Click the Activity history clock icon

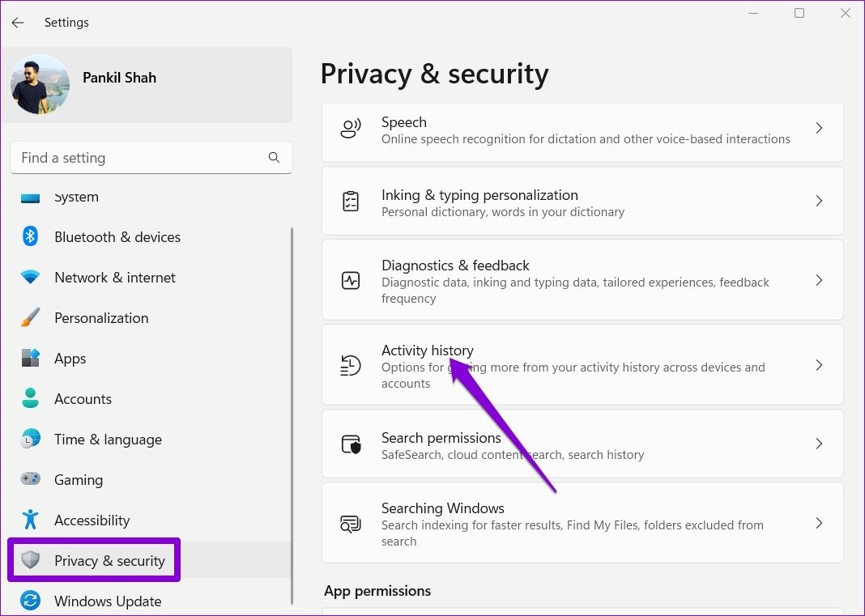(350, 366)
